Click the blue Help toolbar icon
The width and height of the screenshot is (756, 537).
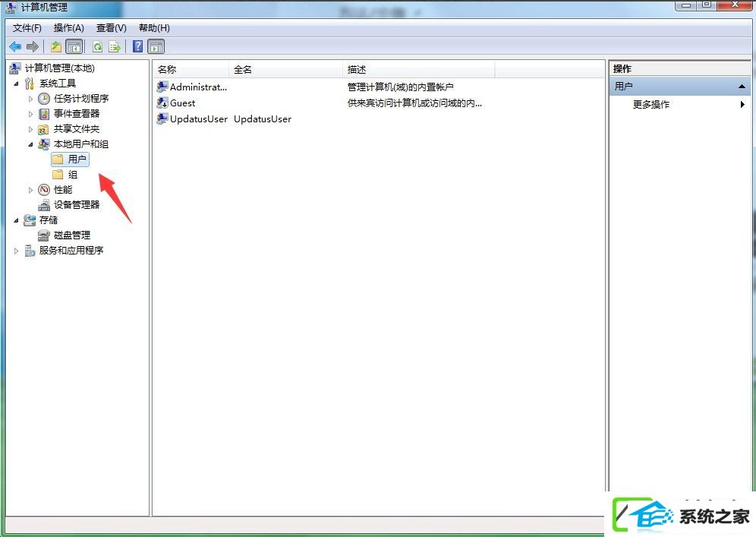pyautogui.click(x=138, y=47)
